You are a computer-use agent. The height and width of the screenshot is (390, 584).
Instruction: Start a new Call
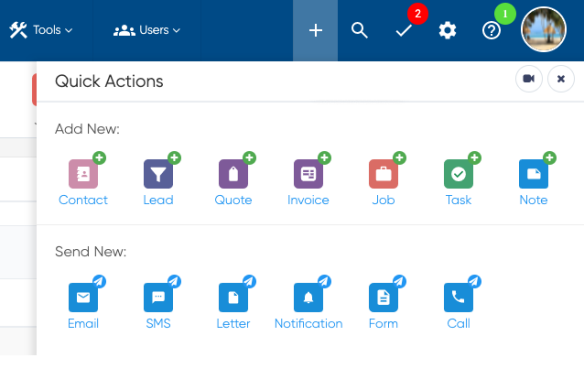pyautogui.click(x=459, y=302)
